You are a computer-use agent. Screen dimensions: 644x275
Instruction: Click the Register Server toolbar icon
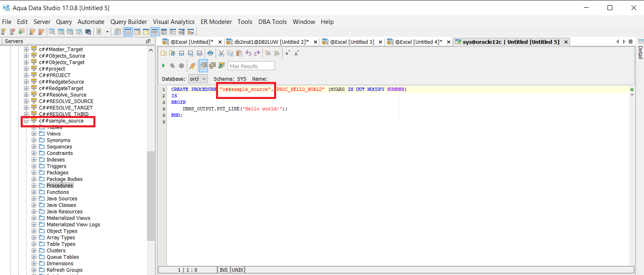3,32
